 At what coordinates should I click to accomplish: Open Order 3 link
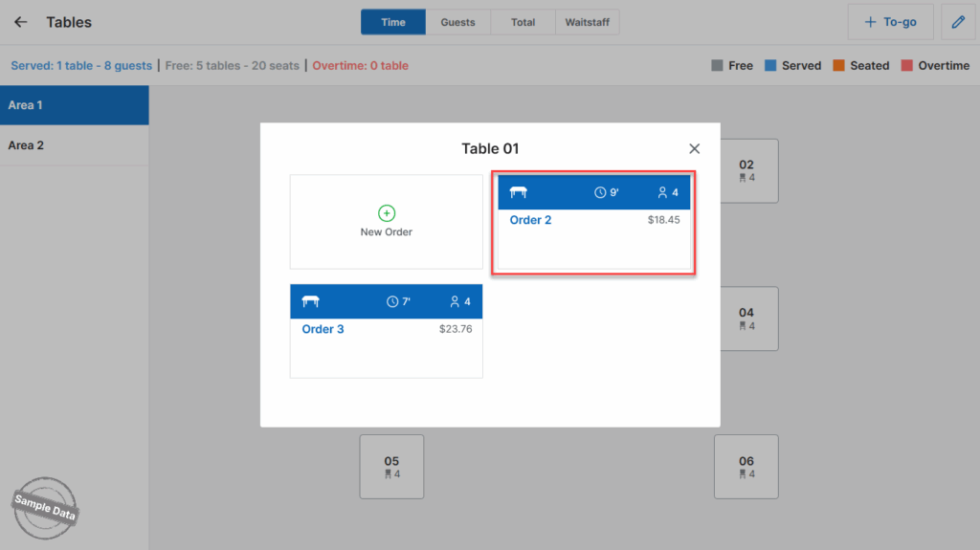(323, 329)
